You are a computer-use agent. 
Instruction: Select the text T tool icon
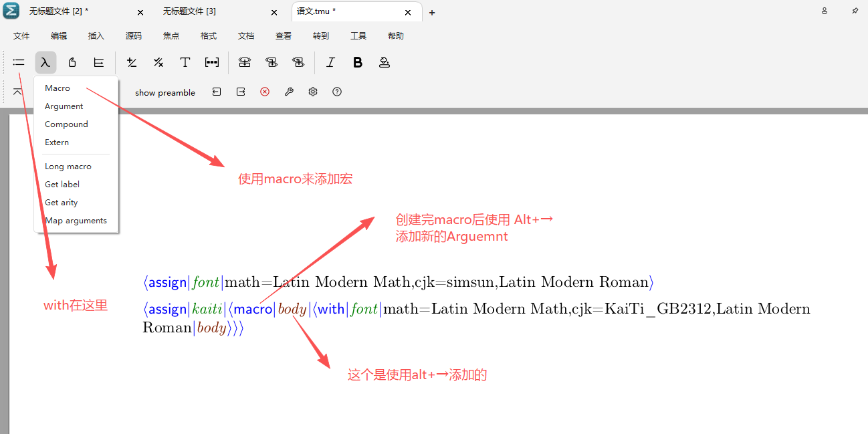click(x=185, y=62)
